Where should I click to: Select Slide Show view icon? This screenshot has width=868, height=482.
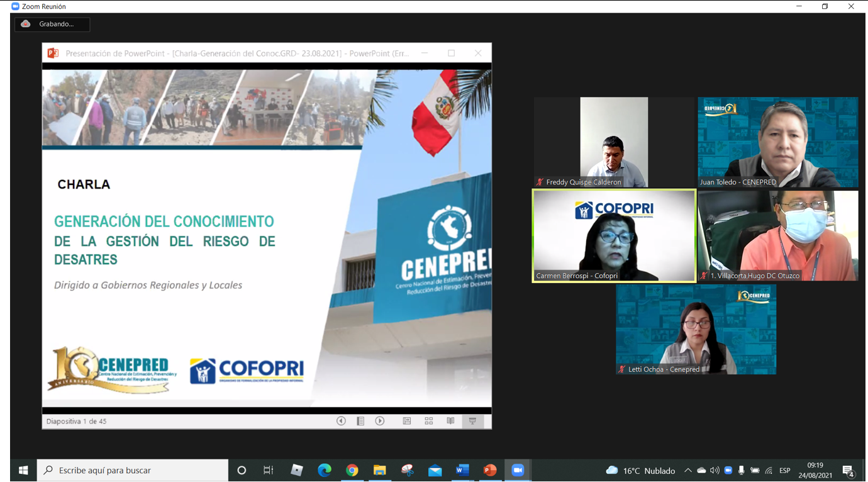[x=472, y=421]
